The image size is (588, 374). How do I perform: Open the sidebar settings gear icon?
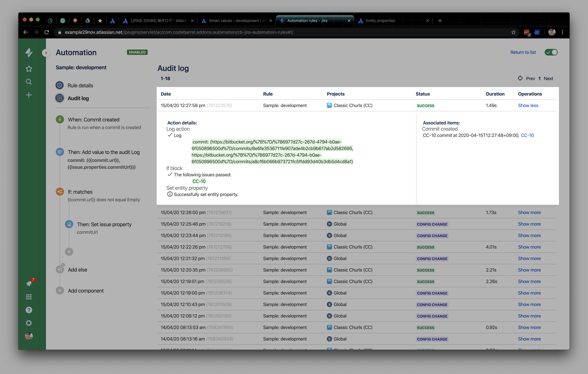(x=29, y=323)
